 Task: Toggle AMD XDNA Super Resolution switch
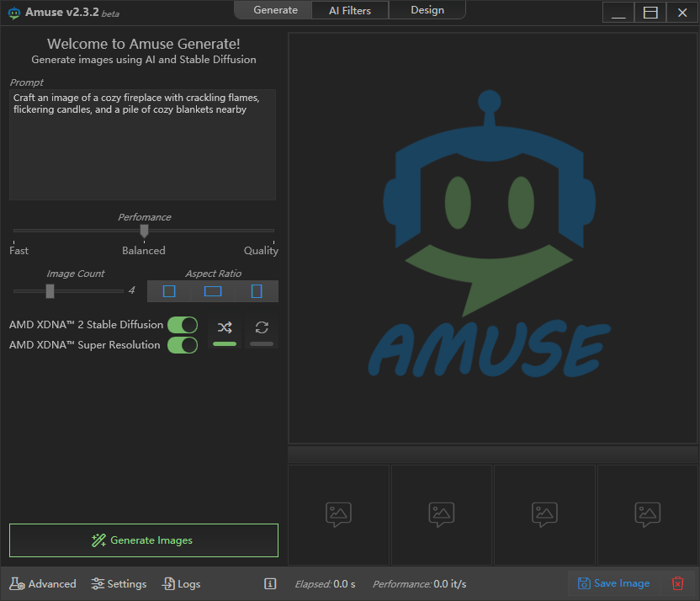183,345
